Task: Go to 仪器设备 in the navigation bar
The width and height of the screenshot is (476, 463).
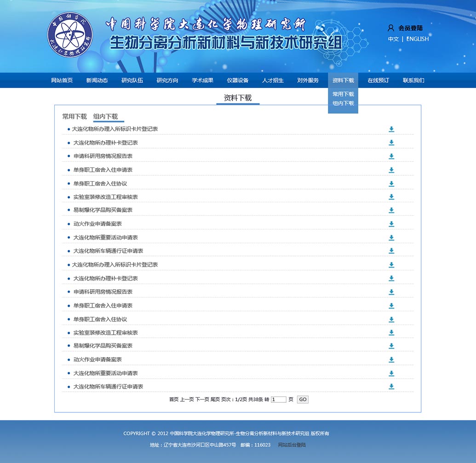Action: point(237,80)
